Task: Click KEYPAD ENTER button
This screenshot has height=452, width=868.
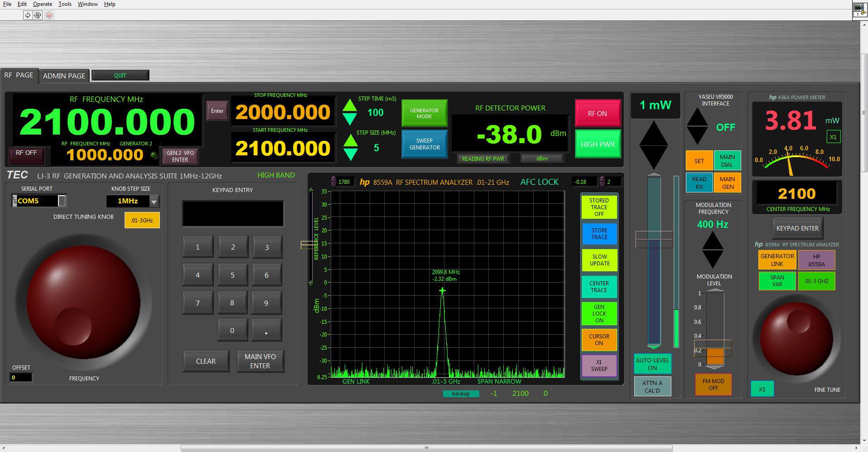Action: pos(797,228)
